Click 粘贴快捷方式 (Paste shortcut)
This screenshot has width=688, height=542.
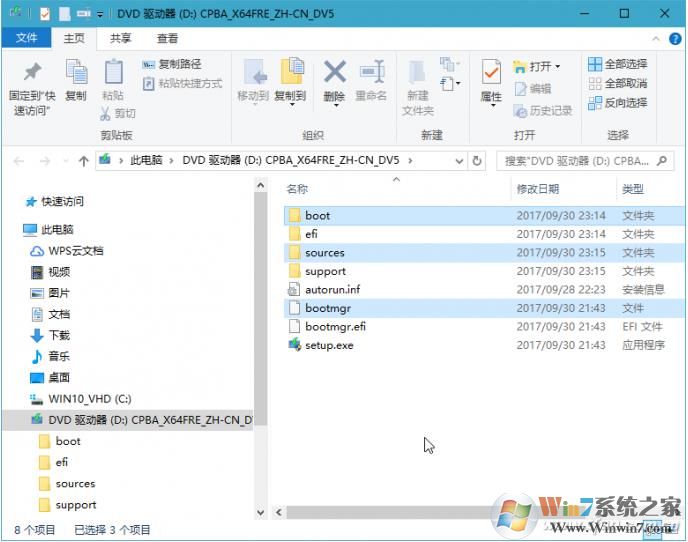[x=183, y=83]
